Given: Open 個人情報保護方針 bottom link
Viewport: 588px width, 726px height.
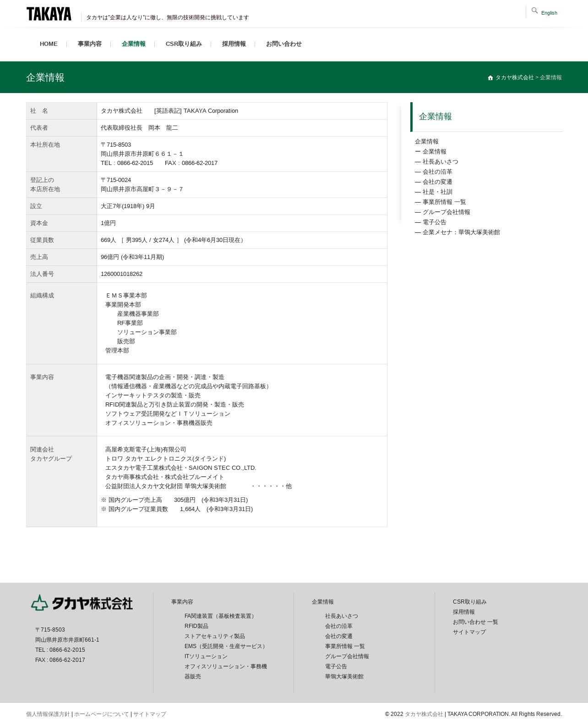Looking at the screenshot, I should click(48, 714).
